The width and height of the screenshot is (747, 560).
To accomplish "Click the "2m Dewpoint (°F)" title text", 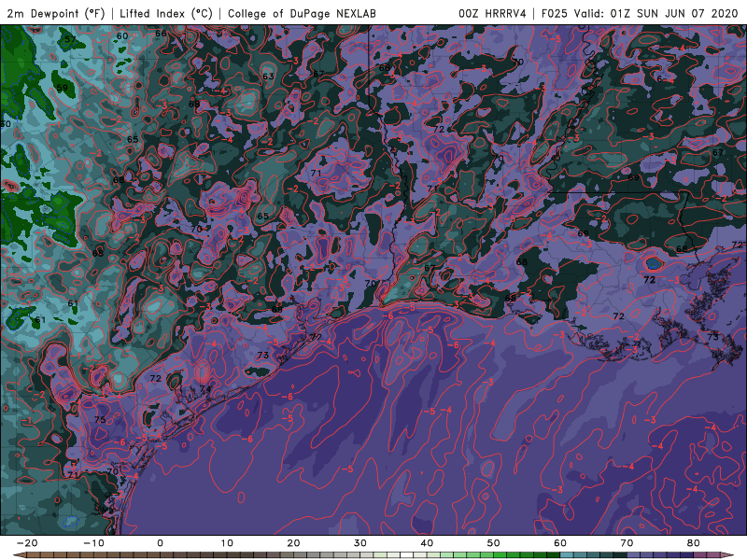I will coord(56,13).
